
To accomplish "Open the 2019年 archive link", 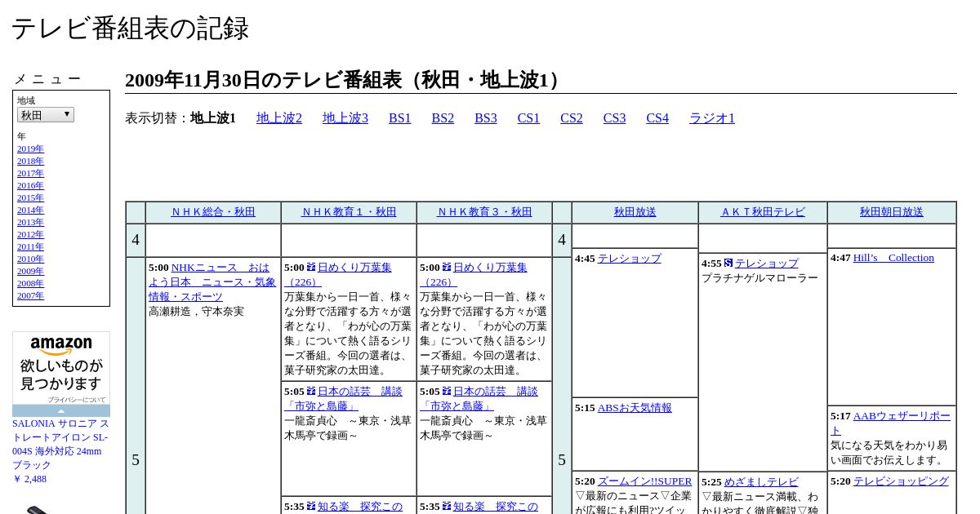I will click(30, 148).
